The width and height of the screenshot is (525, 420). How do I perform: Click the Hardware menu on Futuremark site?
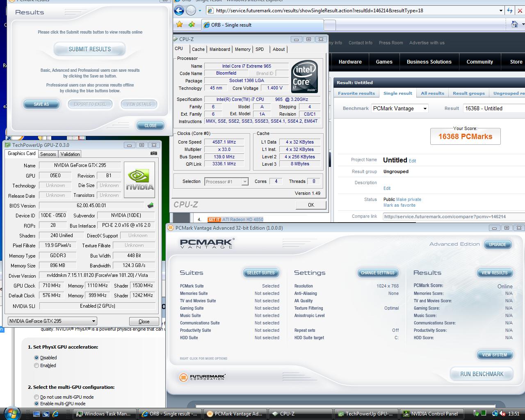pos(350,62)
